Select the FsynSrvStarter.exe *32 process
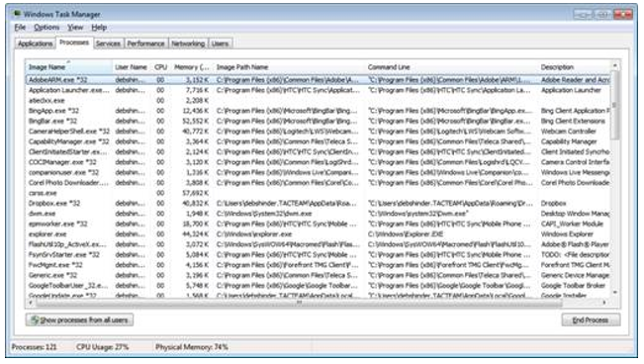Viewport: 644px width, 364px height. pos(318,254)
